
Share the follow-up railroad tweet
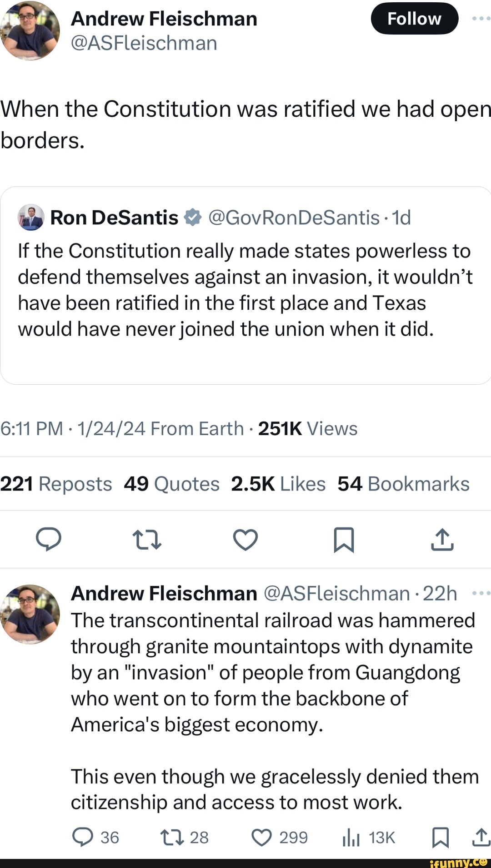click(x=481, y=837)
